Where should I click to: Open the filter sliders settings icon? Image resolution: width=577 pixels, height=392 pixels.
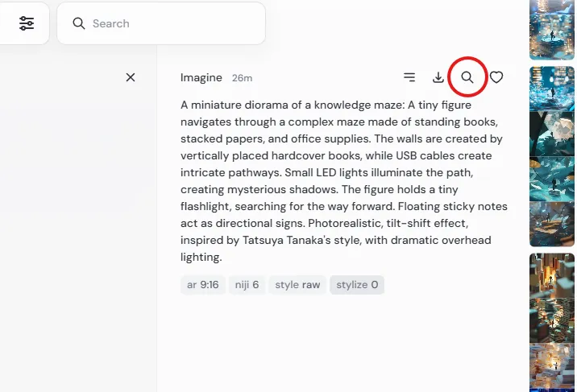coord(27,23)
